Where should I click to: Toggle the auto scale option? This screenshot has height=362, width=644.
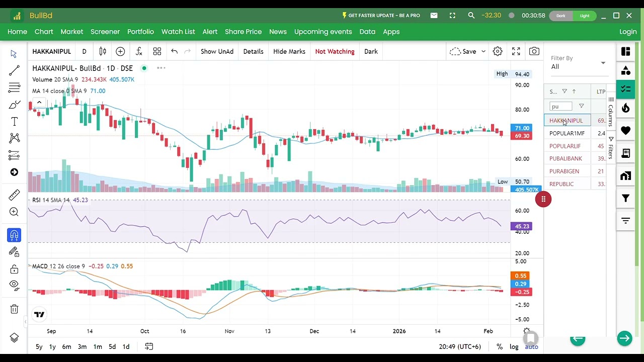click(x=531, y=346)
